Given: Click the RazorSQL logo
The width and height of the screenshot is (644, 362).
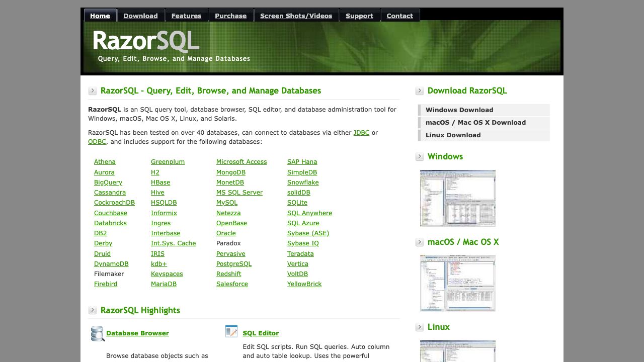Looking at the screenshot, I should click(146, 41).
